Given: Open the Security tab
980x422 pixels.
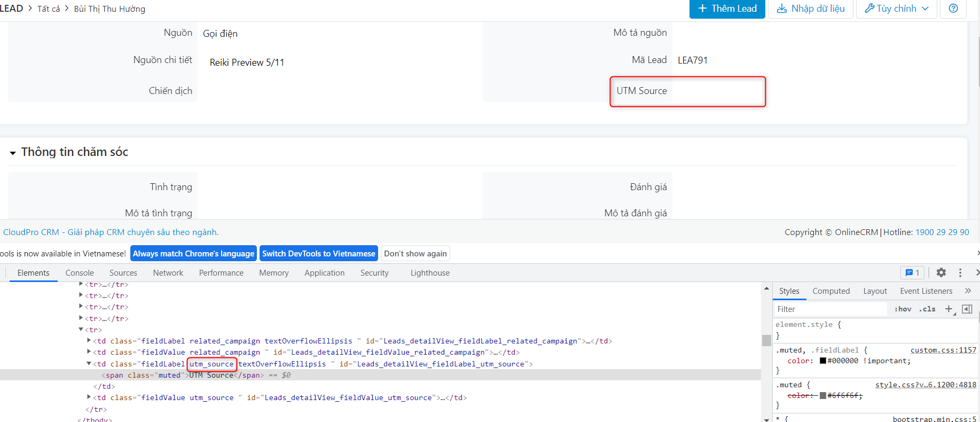Looking at the screenshot, I should tap(374, 272).
